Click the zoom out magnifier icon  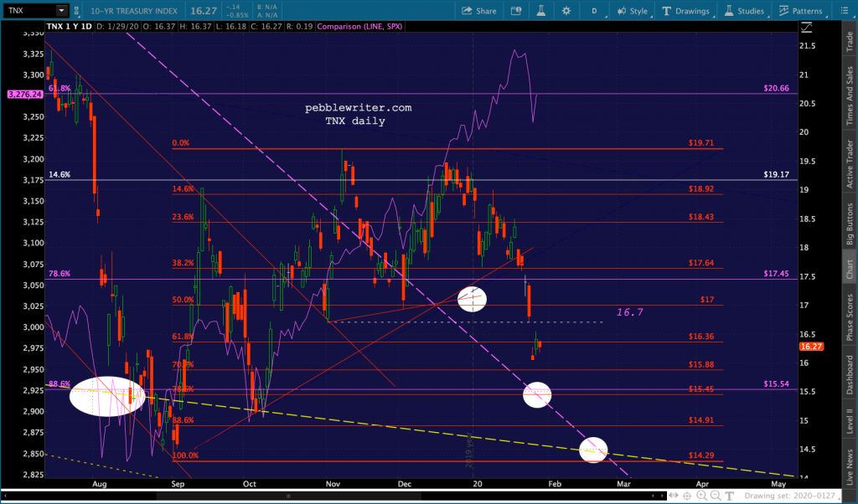pos(716,496)
